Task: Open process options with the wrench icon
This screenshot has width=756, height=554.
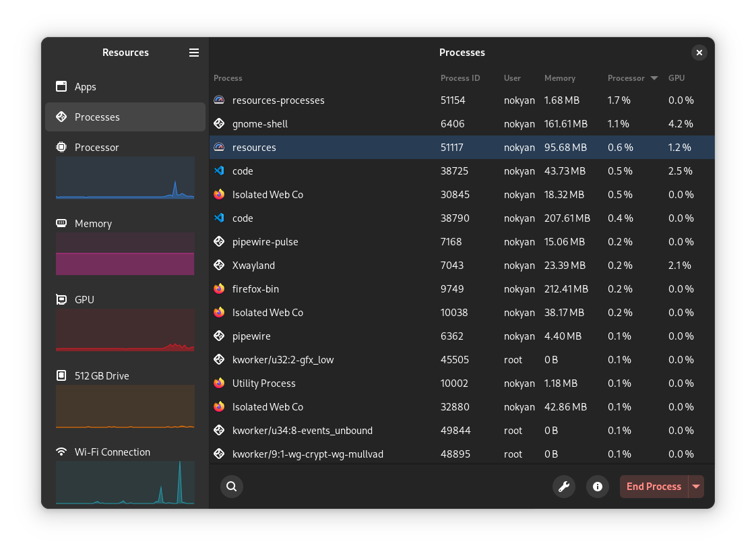Action: (x=564, y=486)
